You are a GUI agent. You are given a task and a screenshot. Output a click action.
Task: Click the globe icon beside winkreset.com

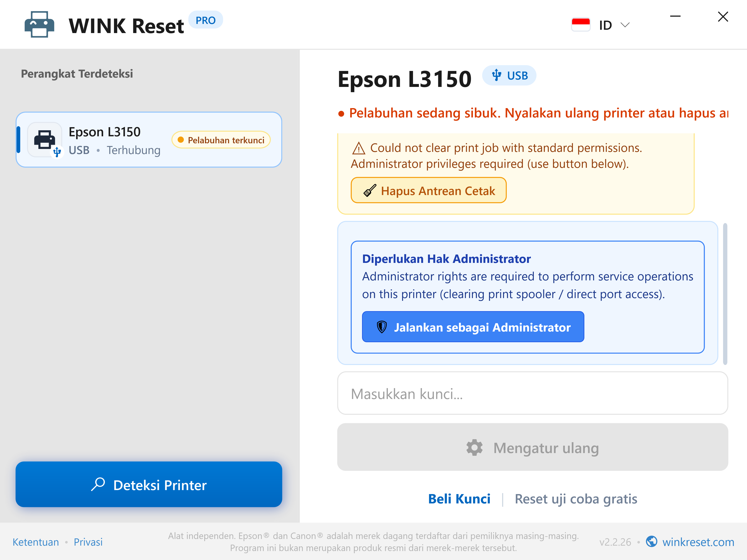651,542
